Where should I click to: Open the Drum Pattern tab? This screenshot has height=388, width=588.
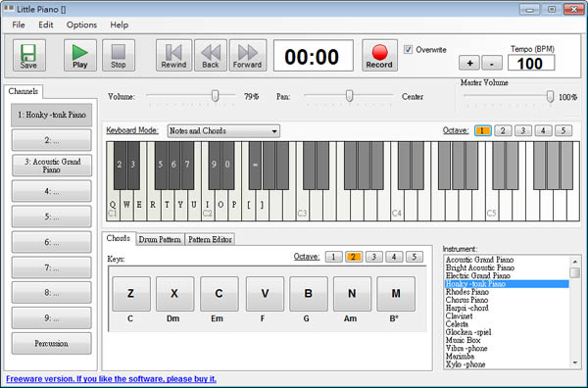click(160, 239)
